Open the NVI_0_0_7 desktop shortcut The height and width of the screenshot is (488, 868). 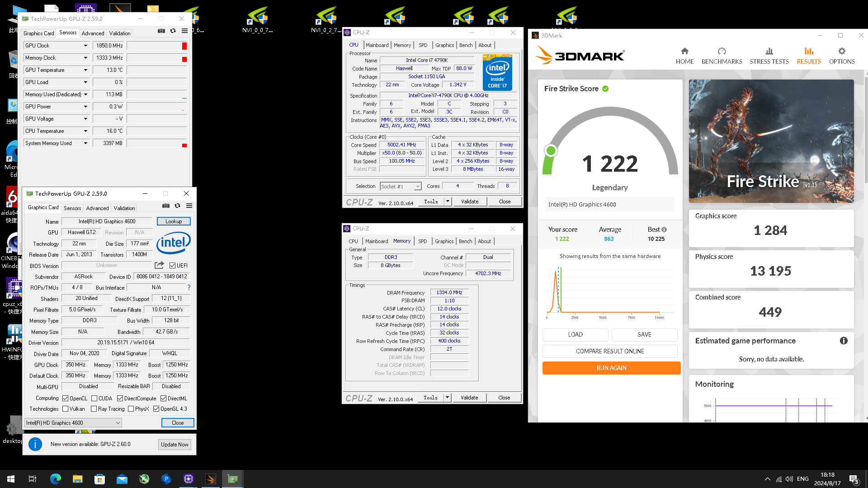(x=257, y=20)
